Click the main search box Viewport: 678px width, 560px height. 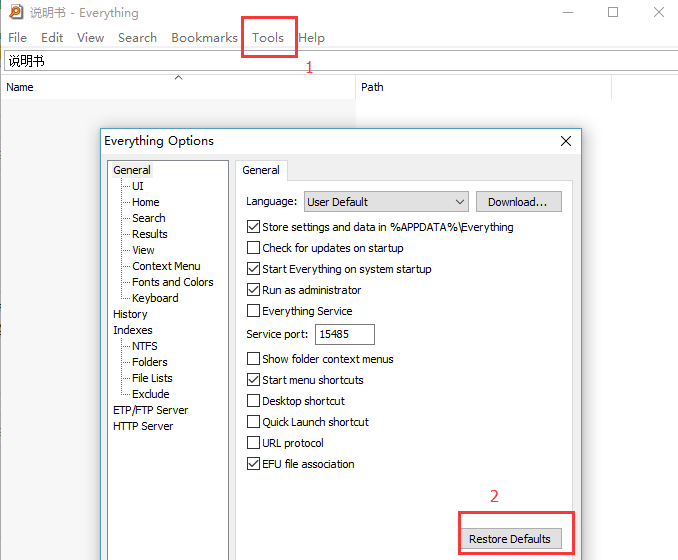coord(339,61)
